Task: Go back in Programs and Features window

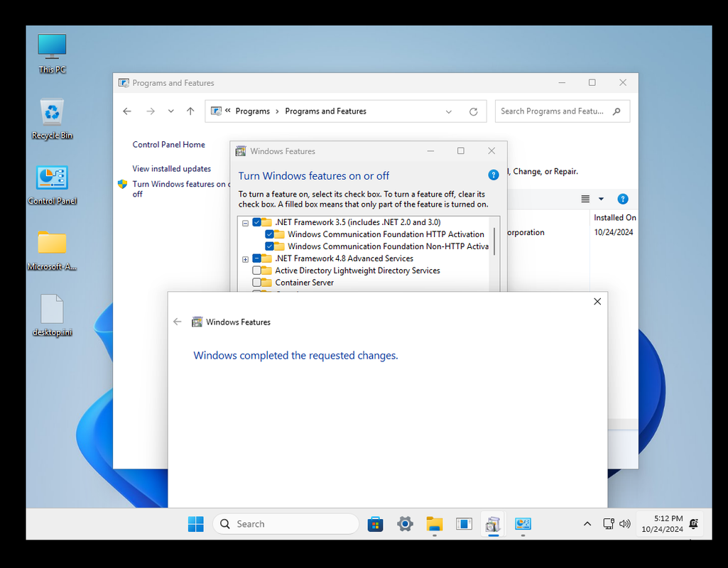Action: tap(127, 111)
